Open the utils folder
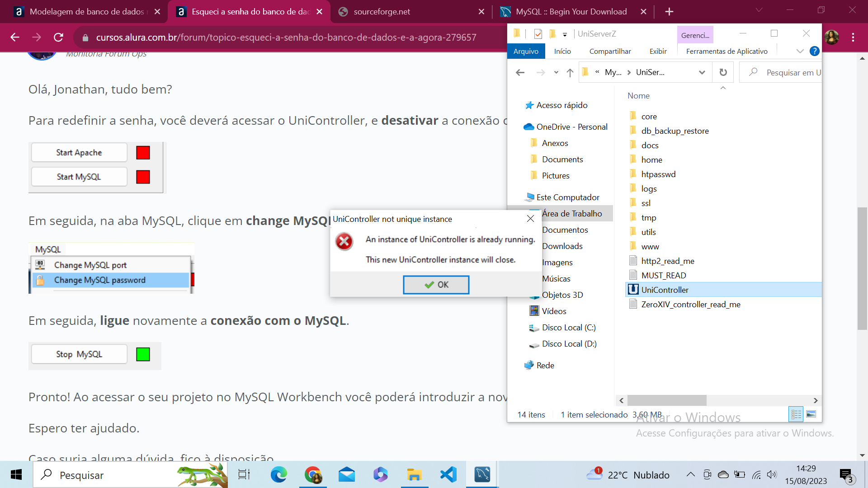868x488 pixels. [x=648, y=232]
